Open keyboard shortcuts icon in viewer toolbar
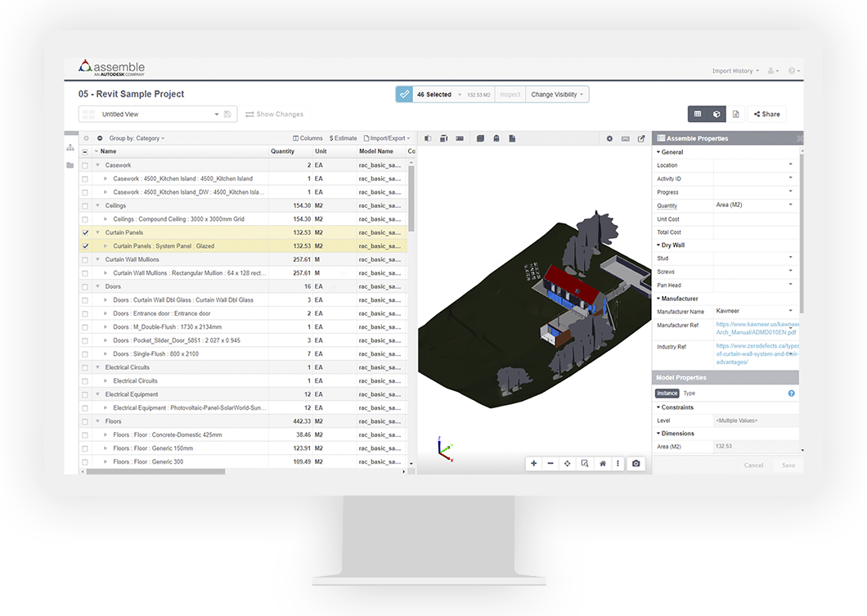Viewport: 867px width, 616px height. [626, 138]
